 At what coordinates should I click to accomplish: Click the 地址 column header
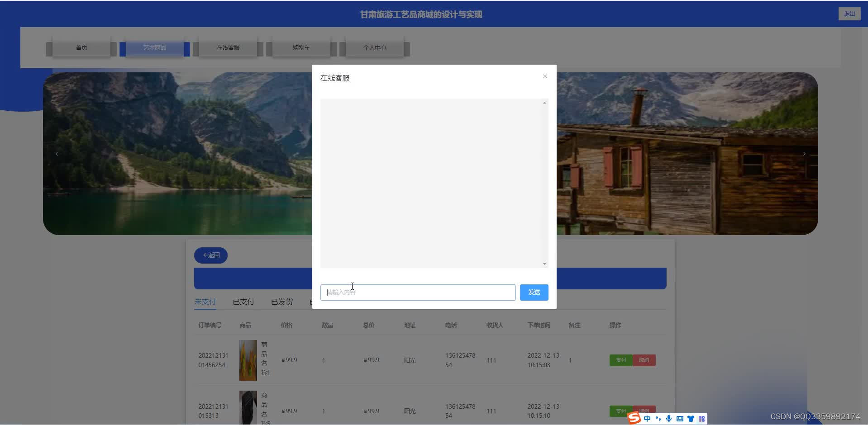410,325
